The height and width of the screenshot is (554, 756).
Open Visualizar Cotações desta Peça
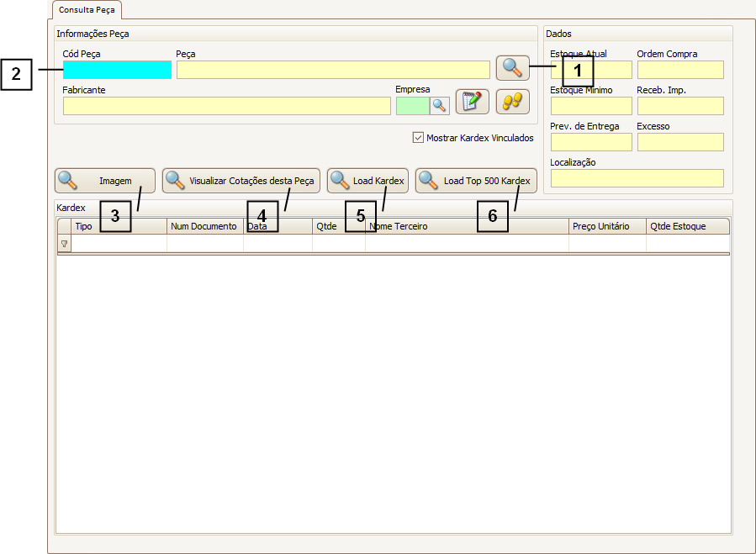coord(241,181)
